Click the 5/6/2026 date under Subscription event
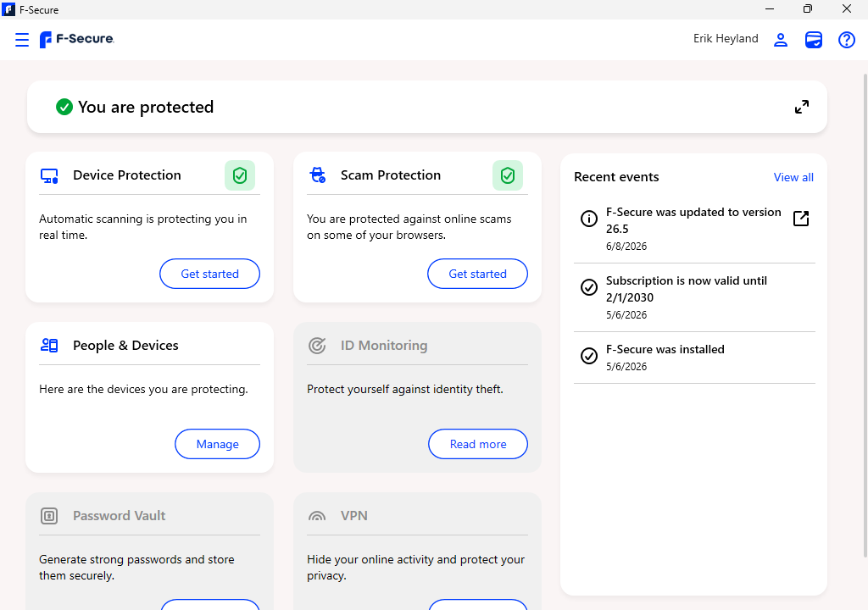Screen dimensions: 868x610 [x=626, y=315]
